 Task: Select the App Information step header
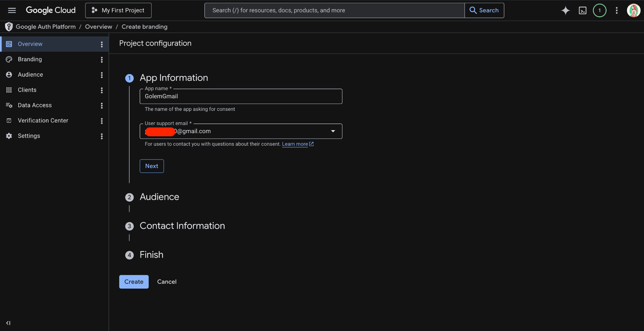(174, 78)
